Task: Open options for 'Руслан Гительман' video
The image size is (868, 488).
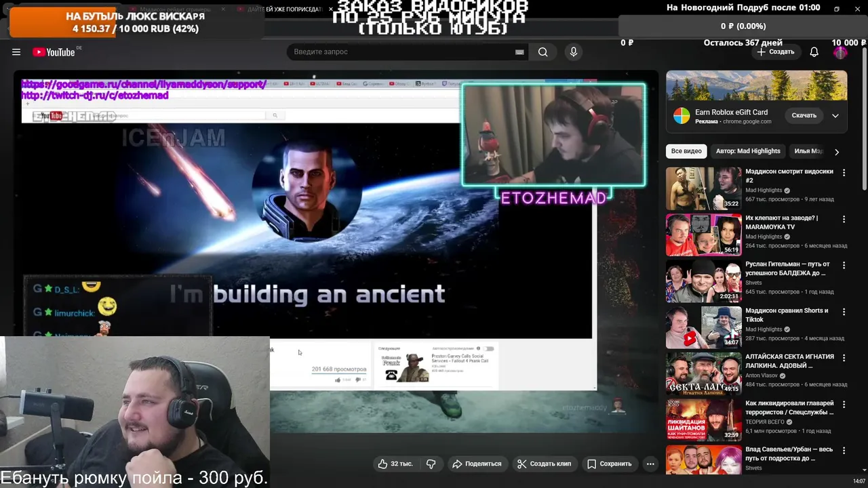Action: pyautogui.click(x=844, y=265)
